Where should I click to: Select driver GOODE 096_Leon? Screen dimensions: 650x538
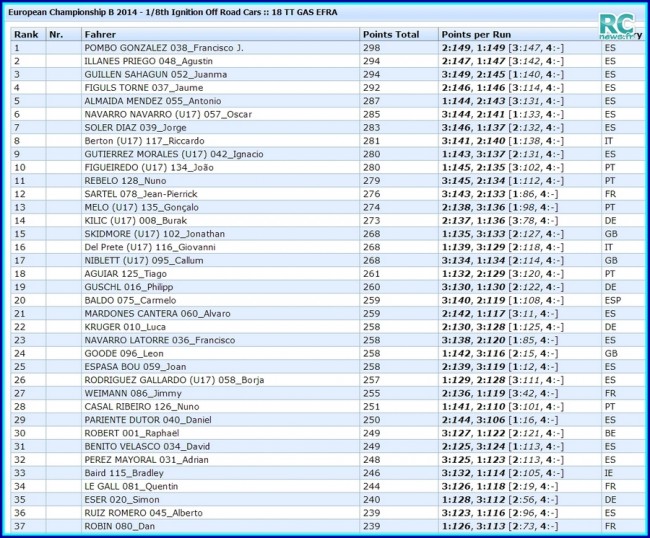124,354
